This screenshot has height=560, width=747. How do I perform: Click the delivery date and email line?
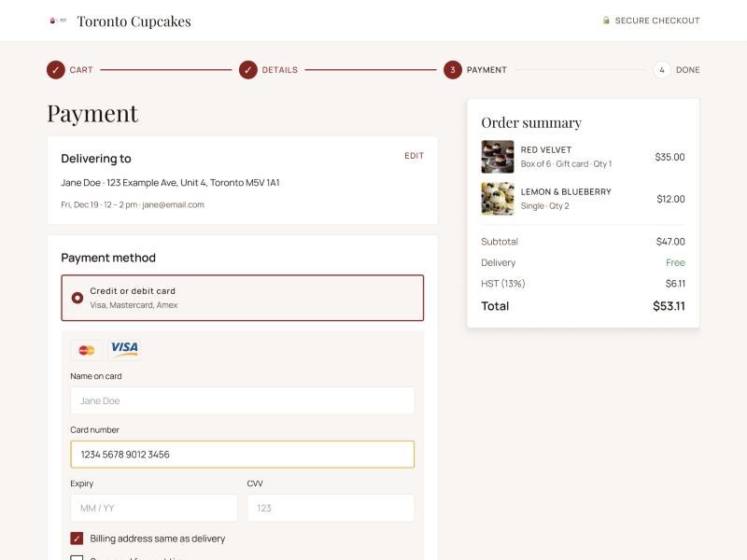133,204
